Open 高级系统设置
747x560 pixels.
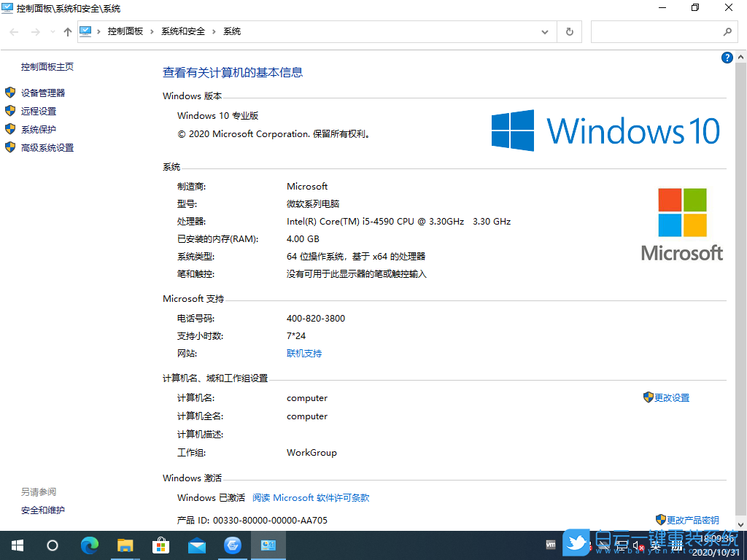pyautogui.click(x=47, y=147)
